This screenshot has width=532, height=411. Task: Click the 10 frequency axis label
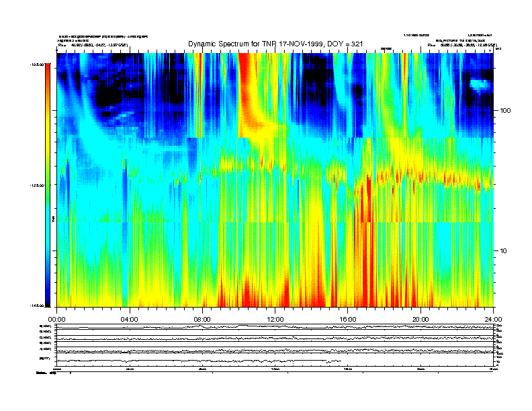pos(504,251)
